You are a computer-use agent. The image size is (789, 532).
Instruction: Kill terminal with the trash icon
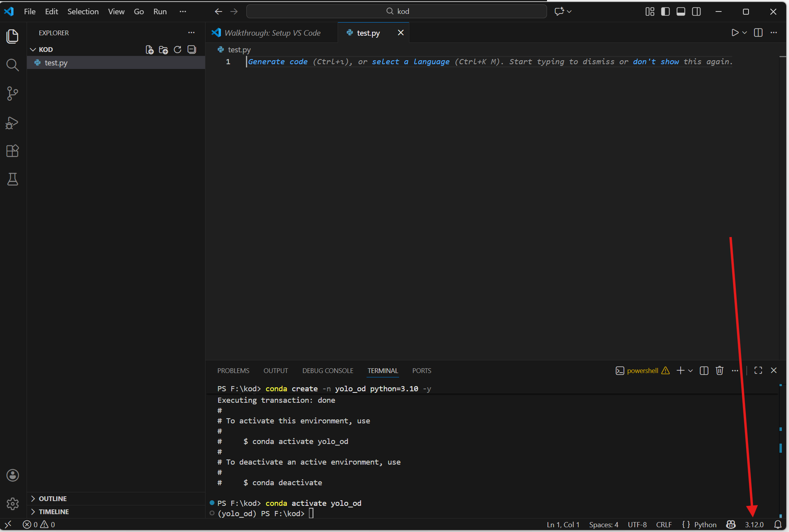720,370
